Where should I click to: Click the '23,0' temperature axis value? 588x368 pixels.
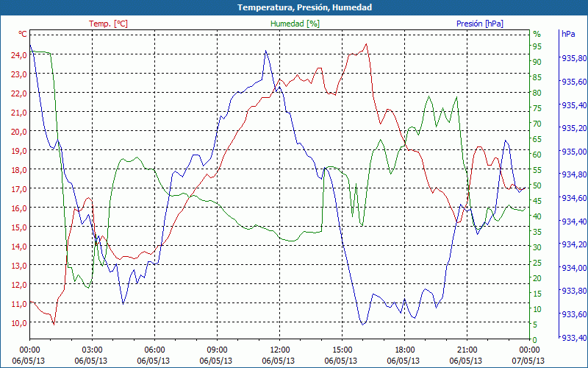coord(19,74)
